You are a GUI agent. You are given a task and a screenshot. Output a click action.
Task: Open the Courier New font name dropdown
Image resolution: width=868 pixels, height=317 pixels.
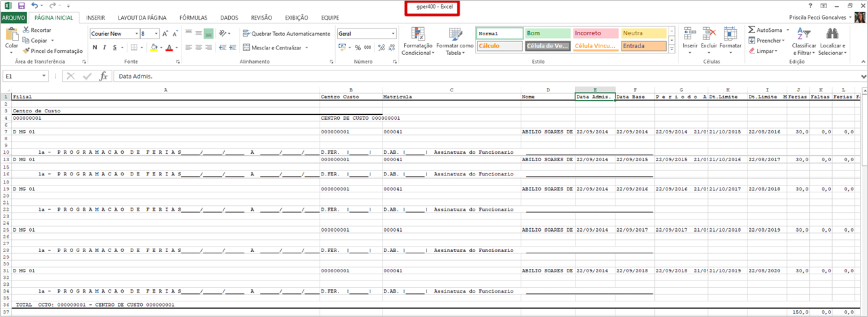[137, 33]
